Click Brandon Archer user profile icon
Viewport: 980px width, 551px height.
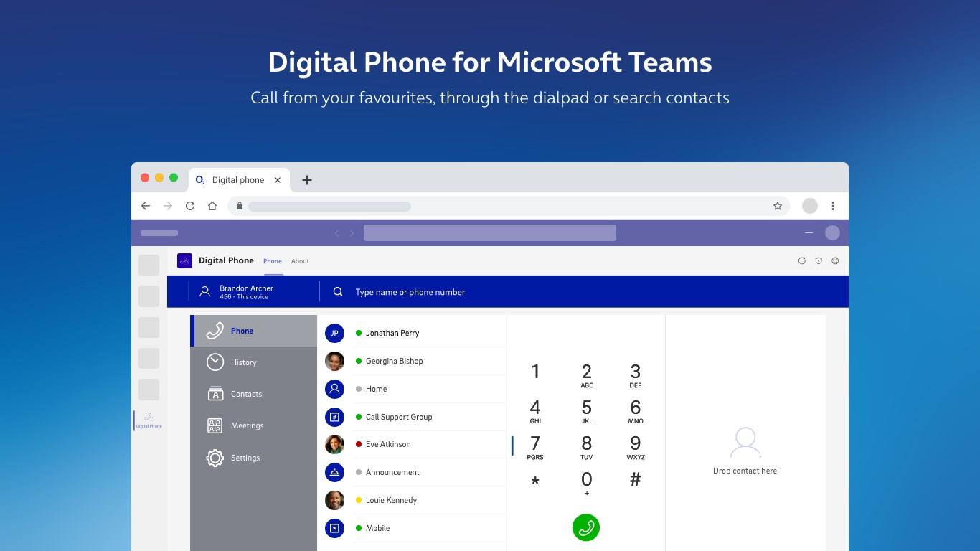pyautogui.click(x=205, y=291)
